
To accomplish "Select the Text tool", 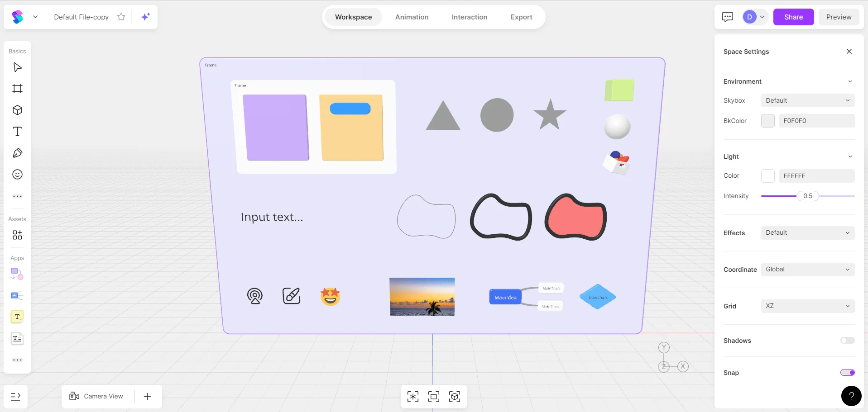I will (x=17, y=132).
